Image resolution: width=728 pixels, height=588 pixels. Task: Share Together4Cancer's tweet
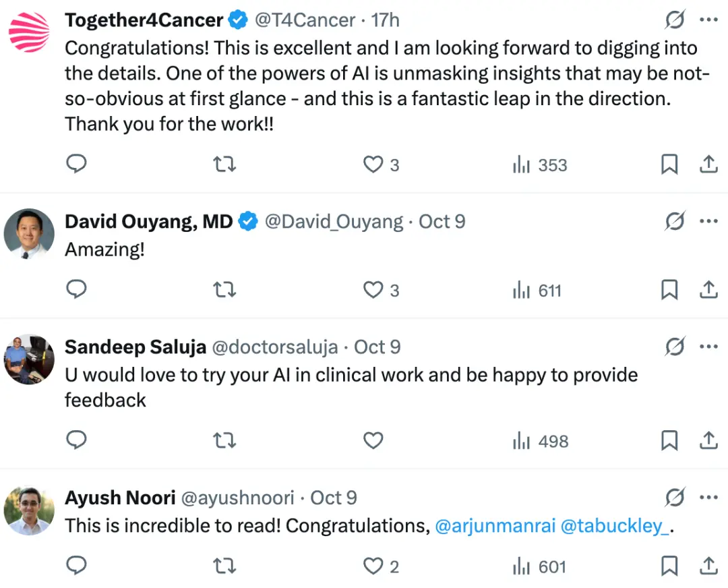708,165
